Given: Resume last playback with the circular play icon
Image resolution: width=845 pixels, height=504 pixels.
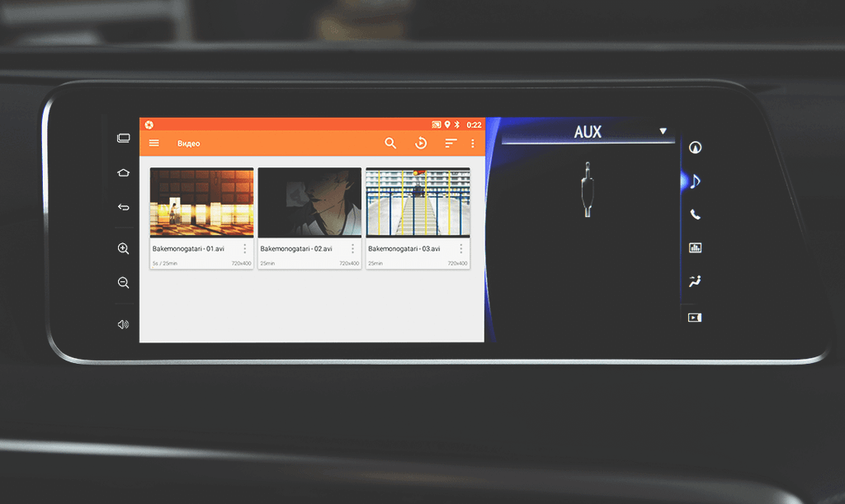Looking at the screenshot, I should [421, 144].
